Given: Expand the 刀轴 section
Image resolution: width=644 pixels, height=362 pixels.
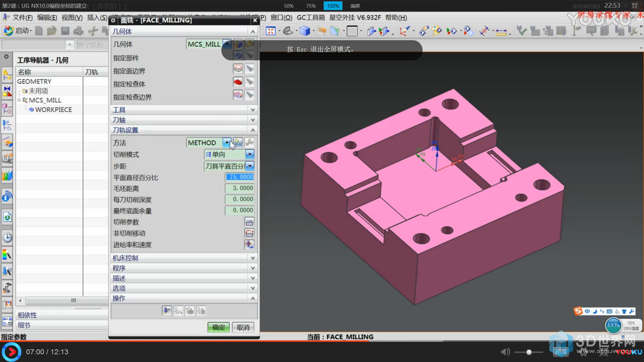Looking at the screenshot, I should point(253,120).
